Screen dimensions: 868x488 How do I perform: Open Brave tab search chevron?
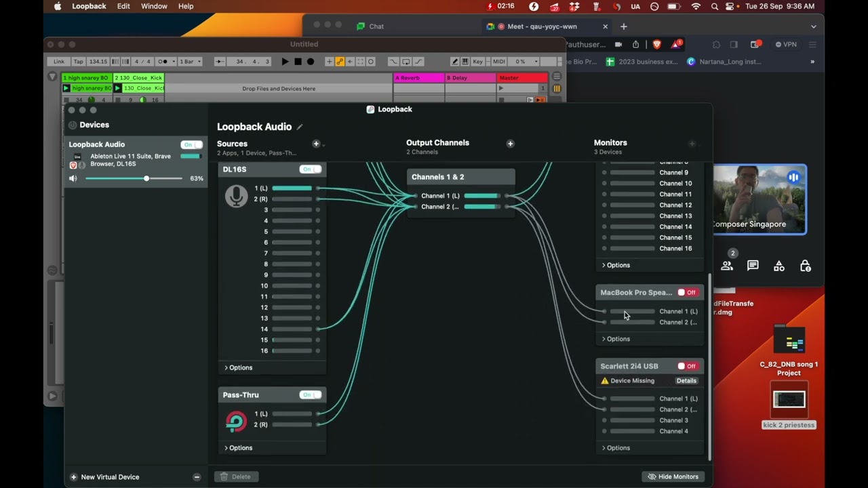[813, 26]
